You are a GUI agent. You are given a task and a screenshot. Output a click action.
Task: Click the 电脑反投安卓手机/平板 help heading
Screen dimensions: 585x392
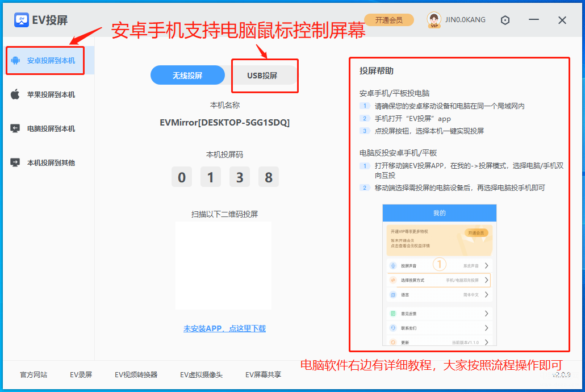[398, 153]
